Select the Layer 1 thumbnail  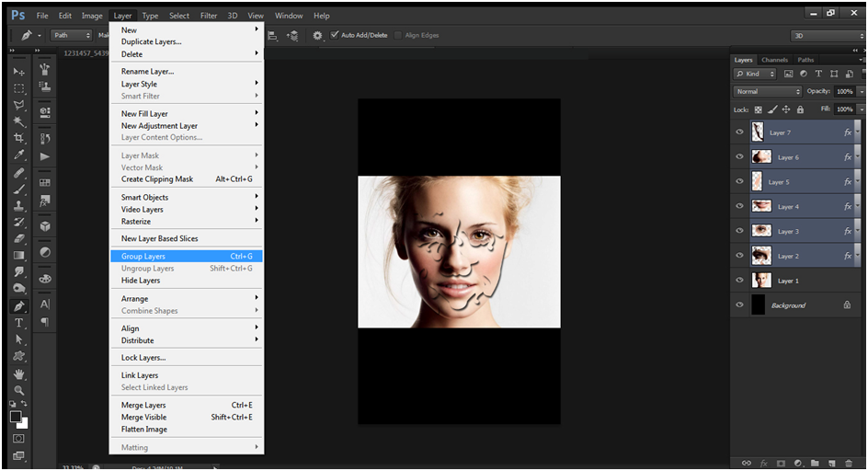[x=760, y=281]
